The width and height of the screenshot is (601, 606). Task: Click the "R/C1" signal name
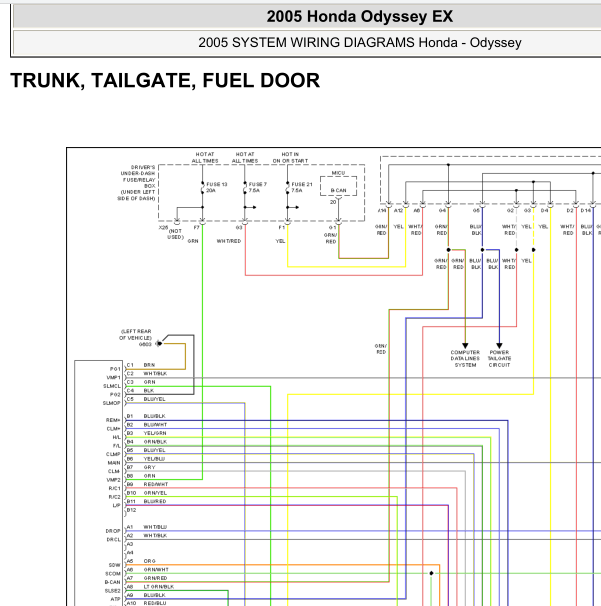(114, 489)
